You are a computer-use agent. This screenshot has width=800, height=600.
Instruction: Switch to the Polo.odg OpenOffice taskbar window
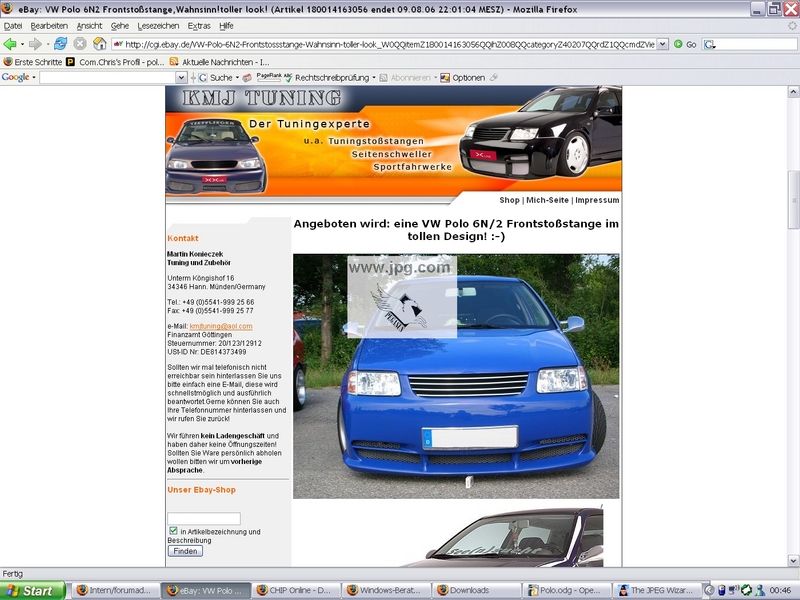click(x=566, y=590)
